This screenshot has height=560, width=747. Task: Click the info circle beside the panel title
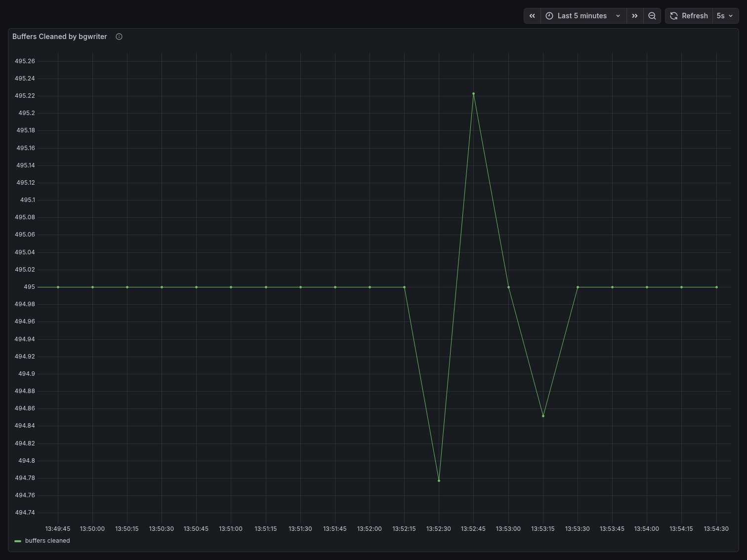[119, 36]
